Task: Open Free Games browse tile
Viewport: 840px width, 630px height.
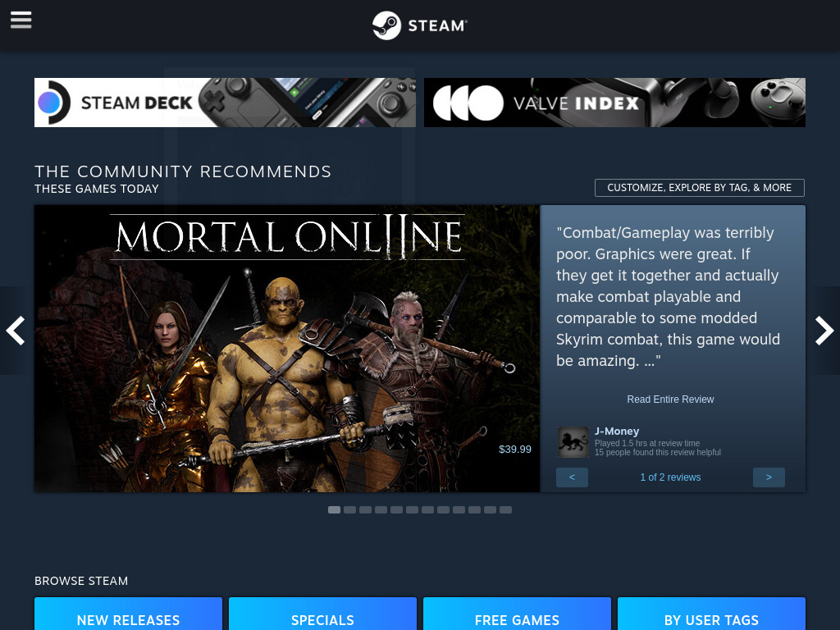Action: pos(517,614)
